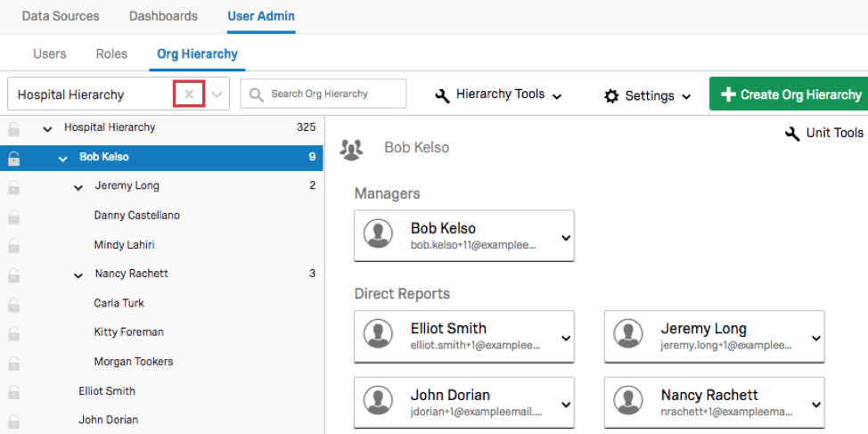Click the people group icon beside Bob Kelso heading
This screenshot has width=868, height=434.
[351, 149]
